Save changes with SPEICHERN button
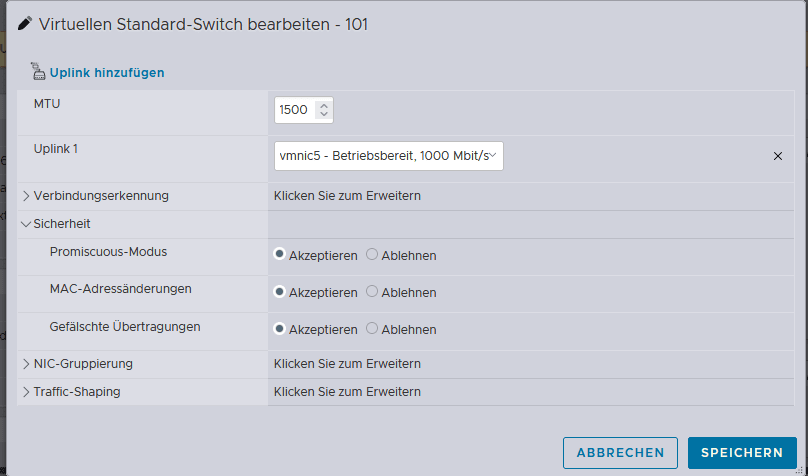This screenshot has height=476, width=808. 742,453
